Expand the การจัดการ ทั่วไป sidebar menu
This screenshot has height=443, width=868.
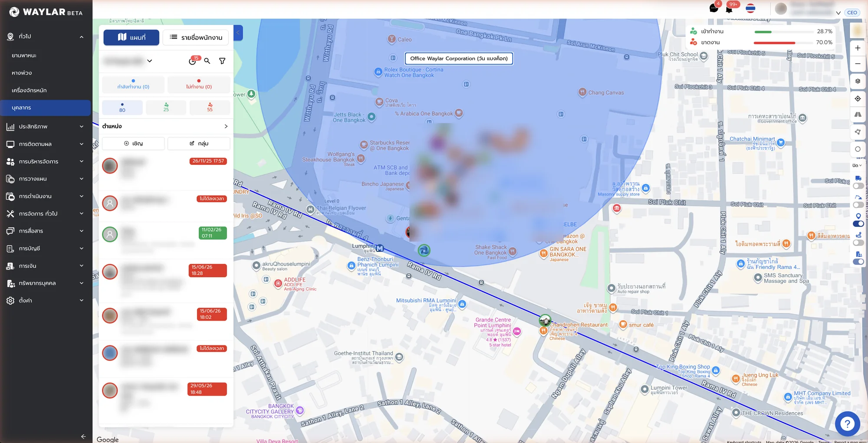46,213
